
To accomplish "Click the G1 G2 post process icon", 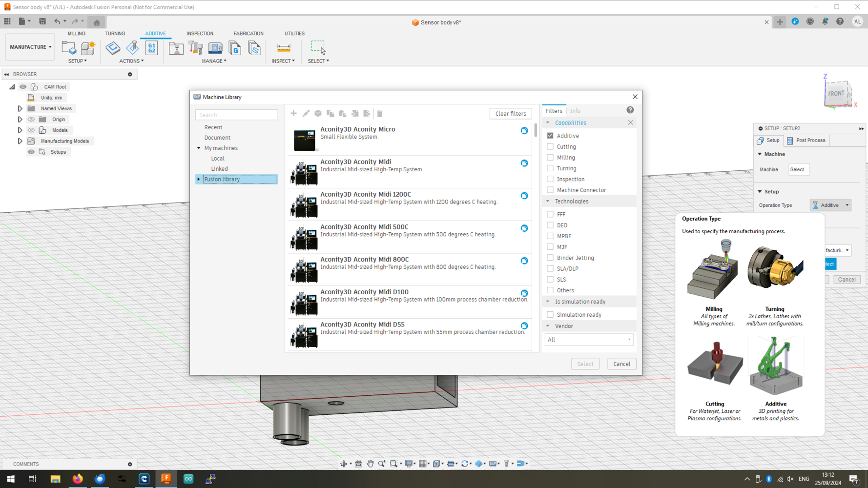I will [152, 48].
